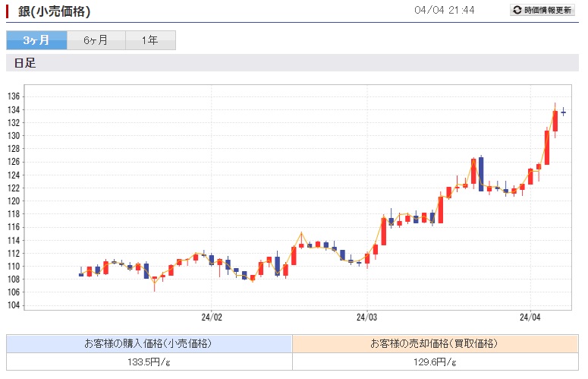Click the お客様の売却価格(買取価格) header cell

tap(435, 344)
